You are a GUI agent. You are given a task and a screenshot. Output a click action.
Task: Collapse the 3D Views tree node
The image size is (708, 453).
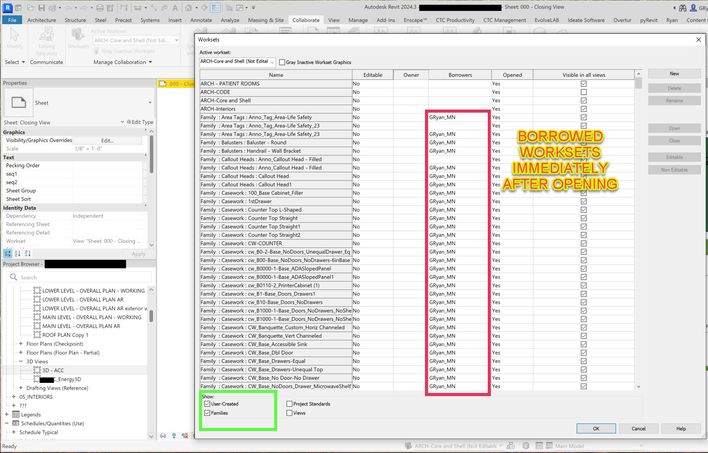coord(21,361)
